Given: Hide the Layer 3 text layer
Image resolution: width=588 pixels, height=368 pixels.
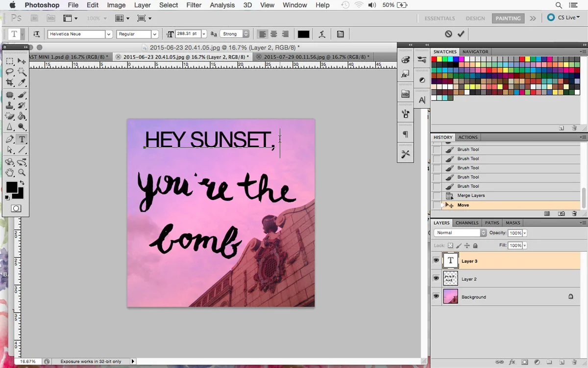Looking at the screenshot, I should pos(436,261).
